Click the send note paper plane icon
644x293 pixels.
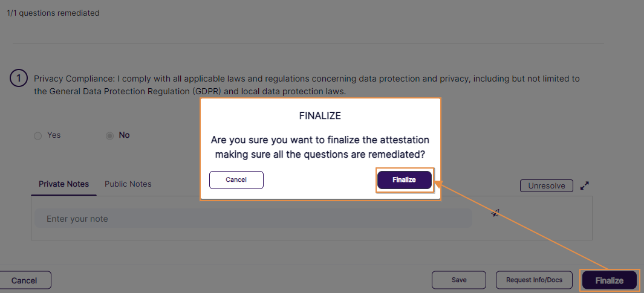(495, 213)
